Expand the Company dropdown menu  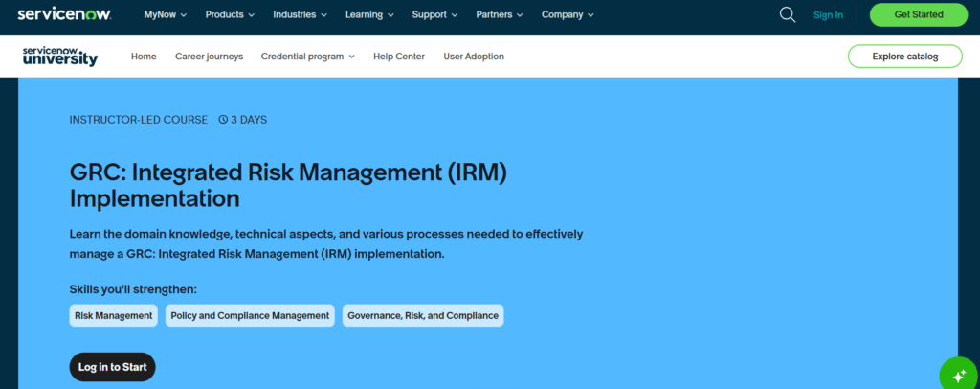coord(568,15)
